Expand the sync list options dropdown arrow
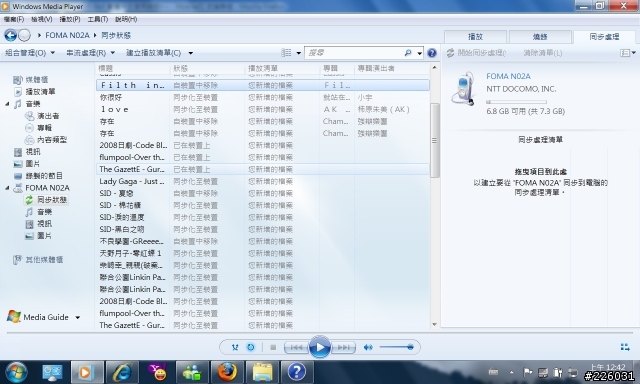The height and width of the screenshot is (384, 640). coord(633,53)
